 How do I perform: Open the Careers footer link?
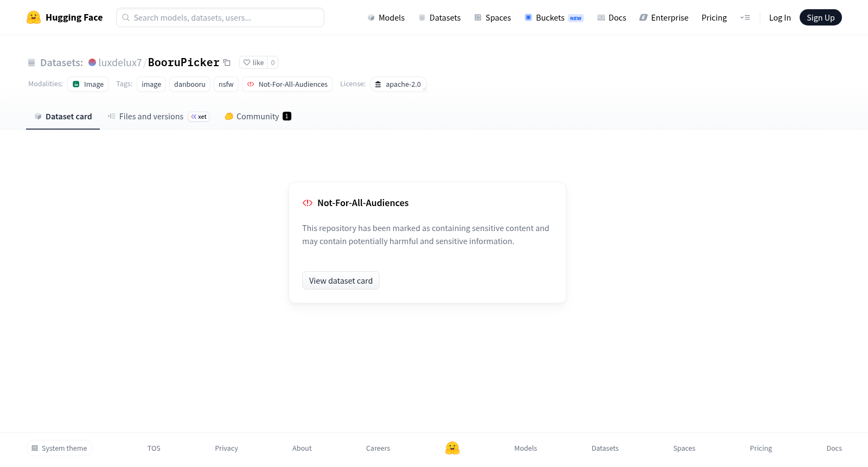[378, 448]
